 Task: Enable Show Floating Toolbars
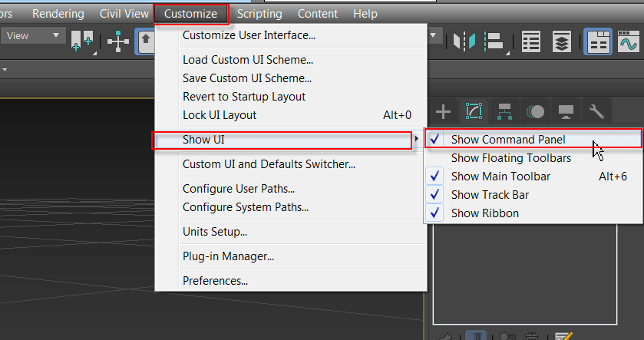[533, 158]
